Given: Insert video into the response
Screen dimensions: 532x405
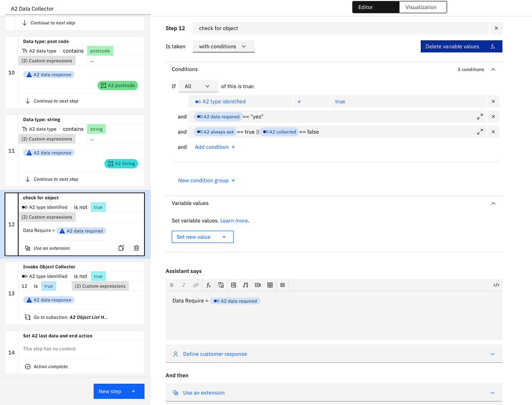Looking at the screenshot, I should coord(258,285).
